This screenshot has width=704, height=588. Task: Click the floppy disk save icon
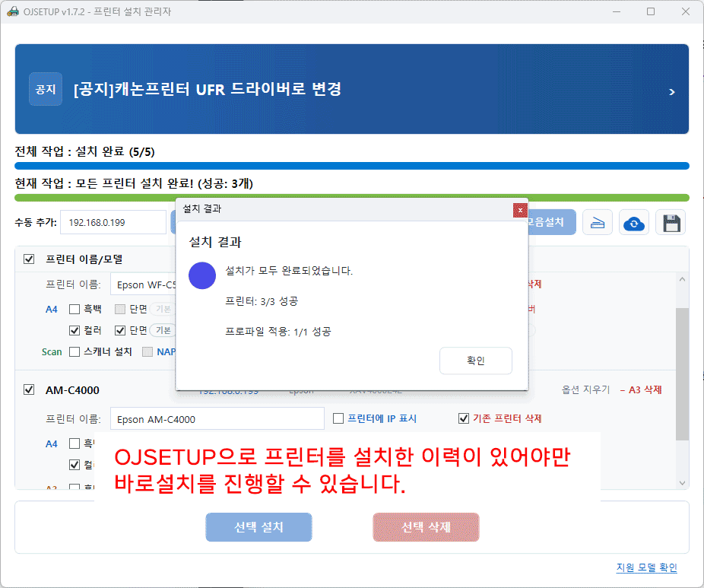(x=671, y=223)
